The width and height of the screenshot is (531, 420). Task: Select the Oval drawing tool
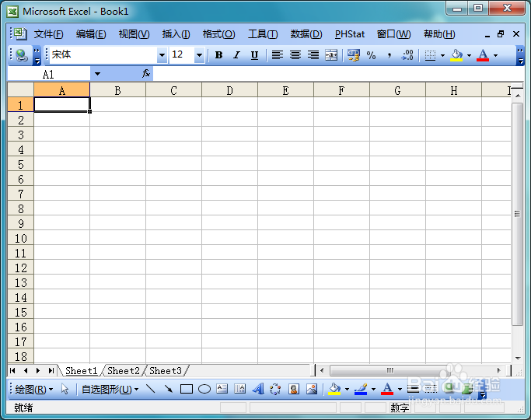[204, 389]
